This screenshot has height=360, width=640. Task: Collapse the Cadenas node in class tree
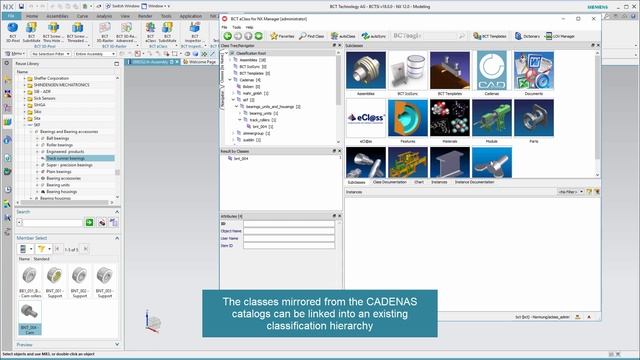coord(230,80)
